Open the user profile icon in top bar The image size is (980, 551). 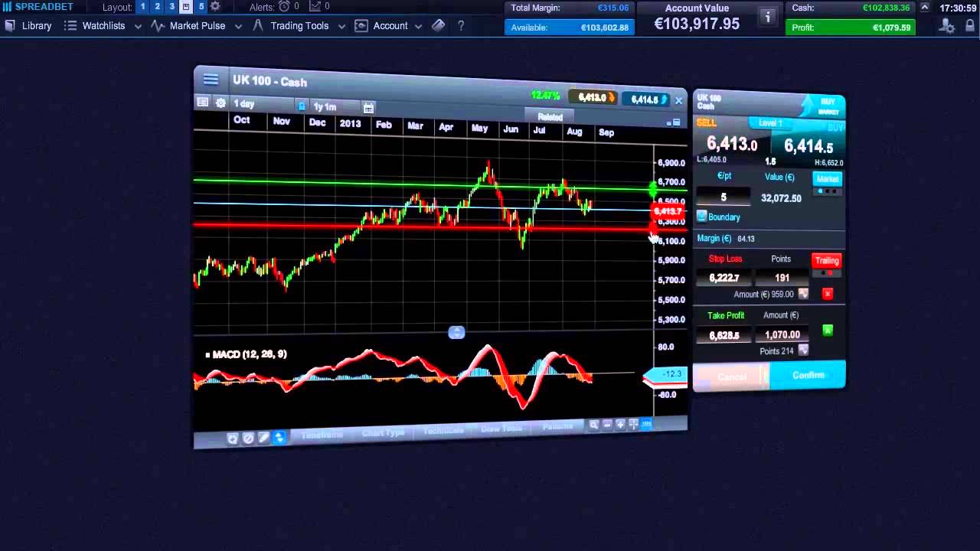[948, 26]
